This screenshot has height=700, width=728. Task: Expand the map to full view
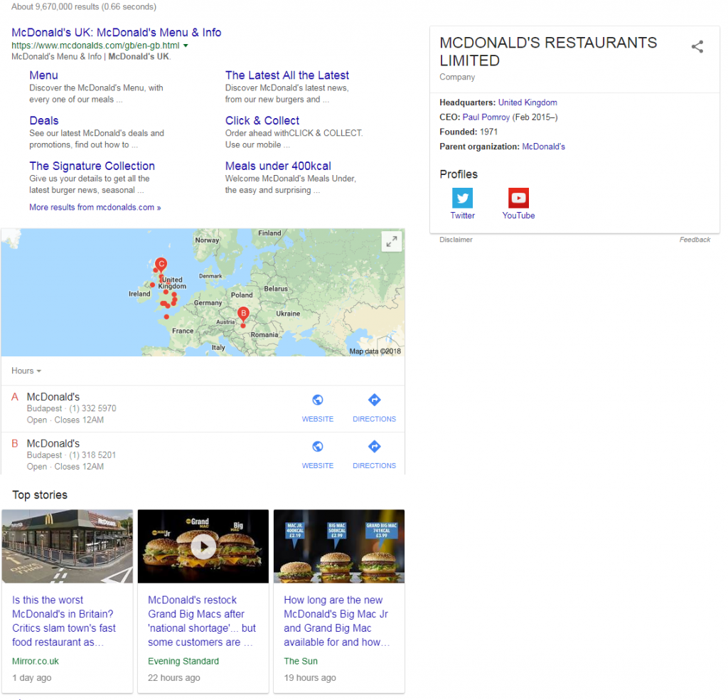pyautogui.click(x=392, y=241)
